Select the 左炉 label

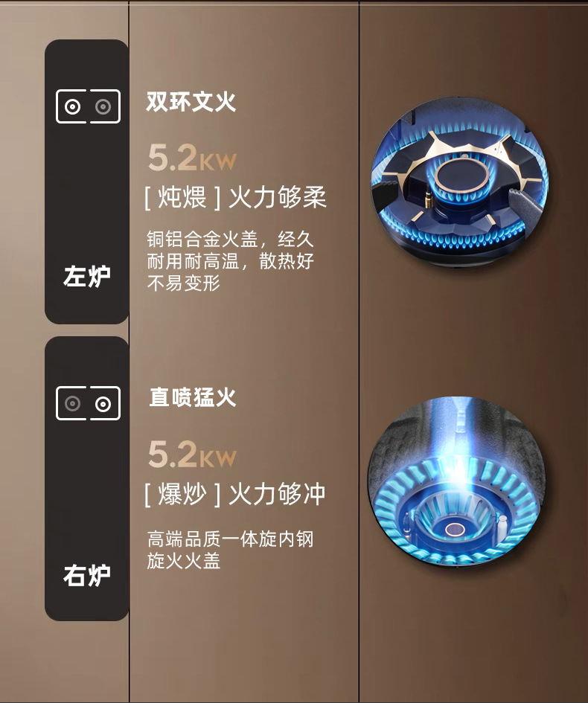point(87,276)
